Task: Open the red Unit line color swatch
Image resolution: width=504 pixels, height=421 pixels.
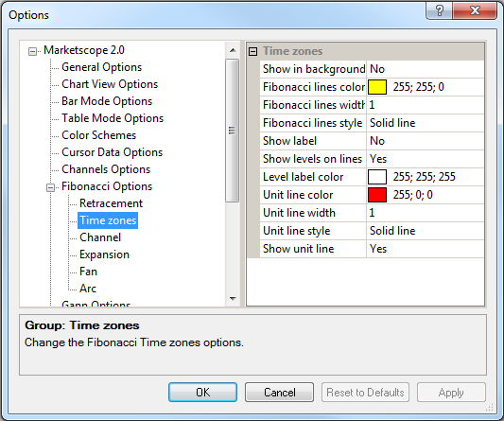Action: coord(377,195)
